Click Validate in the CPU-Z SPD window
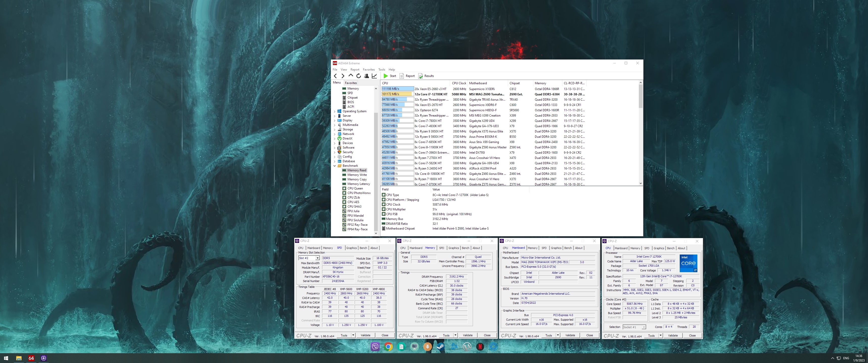 (x=365, y=335)
